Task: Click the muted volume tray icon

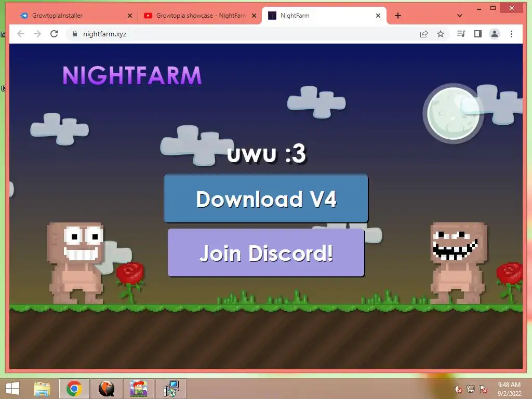Action: coord(458,390)
